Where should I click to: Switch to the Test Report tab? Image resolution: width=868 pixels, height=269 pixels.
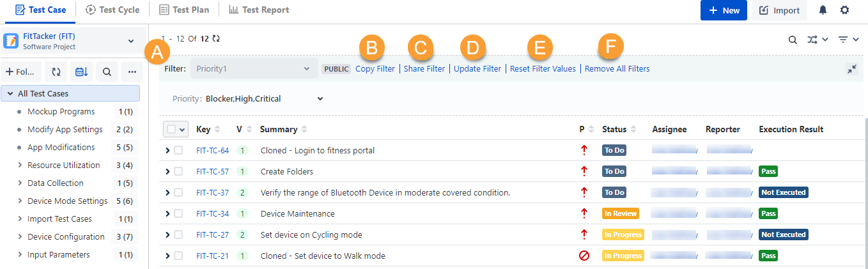click(x=258, y=10)
